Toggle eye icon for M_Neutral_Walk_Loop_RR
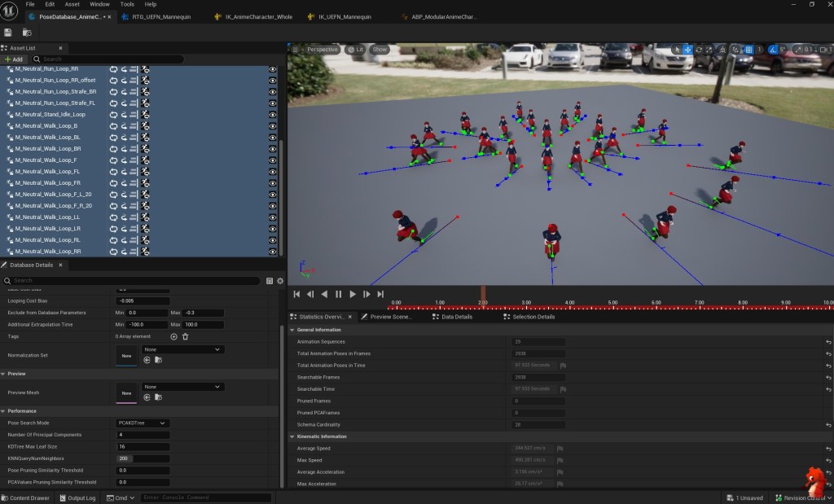 tap(272, 252)
